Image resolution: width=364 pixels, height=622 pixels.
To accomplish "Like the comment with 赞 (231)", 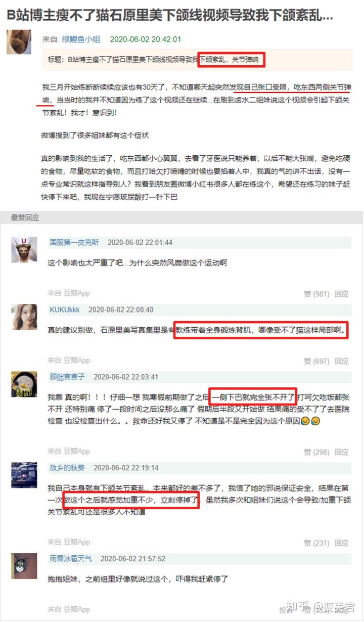I will pyautogui.click(x=316, y=543).
